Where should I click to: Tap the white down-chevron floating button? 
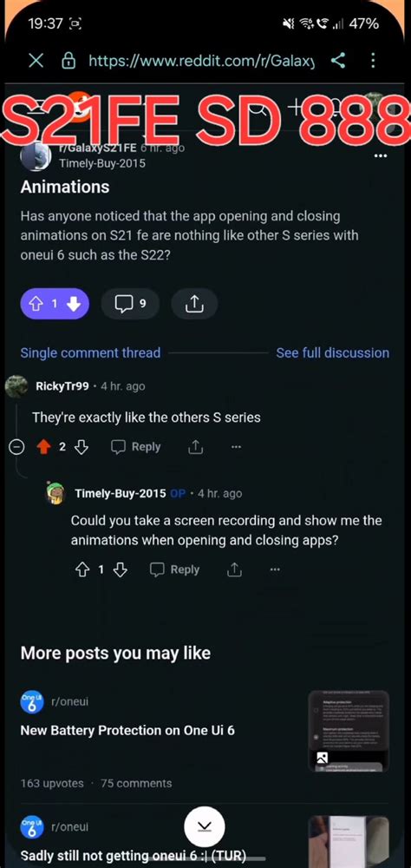[x=205, y=826]
